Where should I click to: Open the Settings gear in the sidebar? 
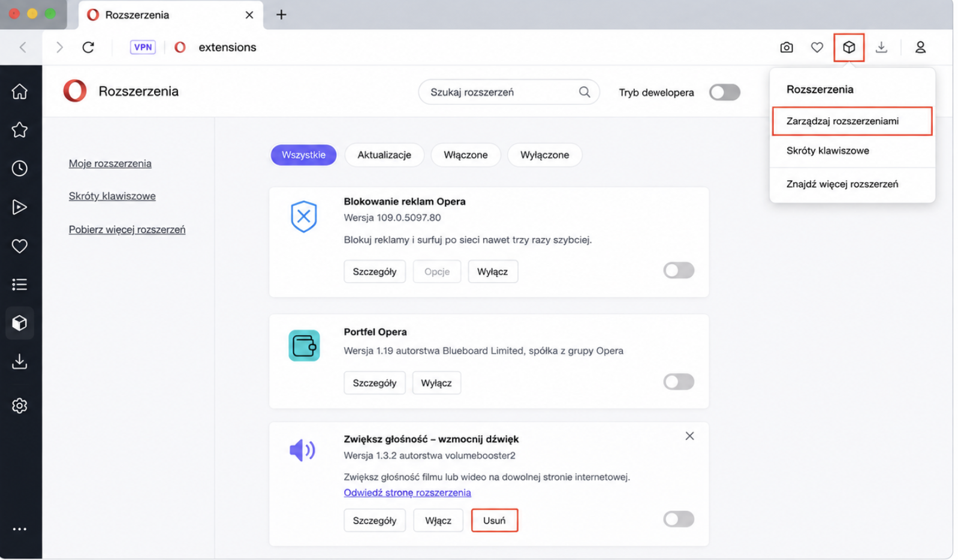coord(20,406)
